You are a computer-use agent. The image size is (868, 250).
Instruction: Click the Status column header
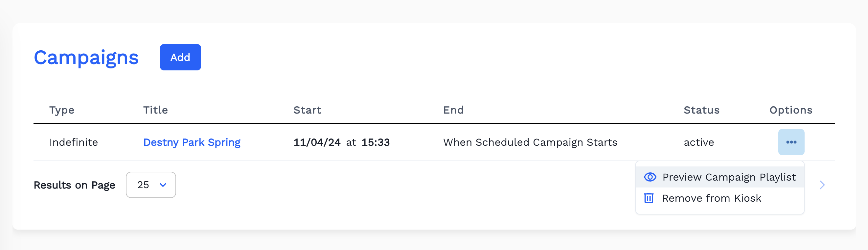pos(701,110)
